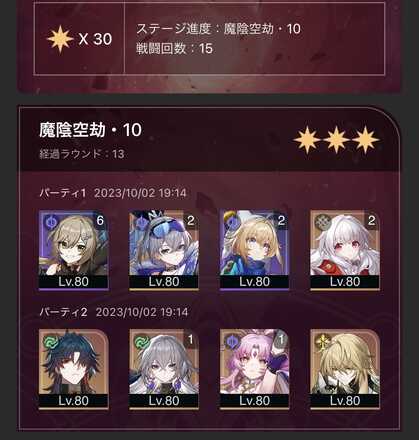419x440 pixels.
Task: Open the gray-haired character portrait in Party 2
Action: (x=164, y=369)
